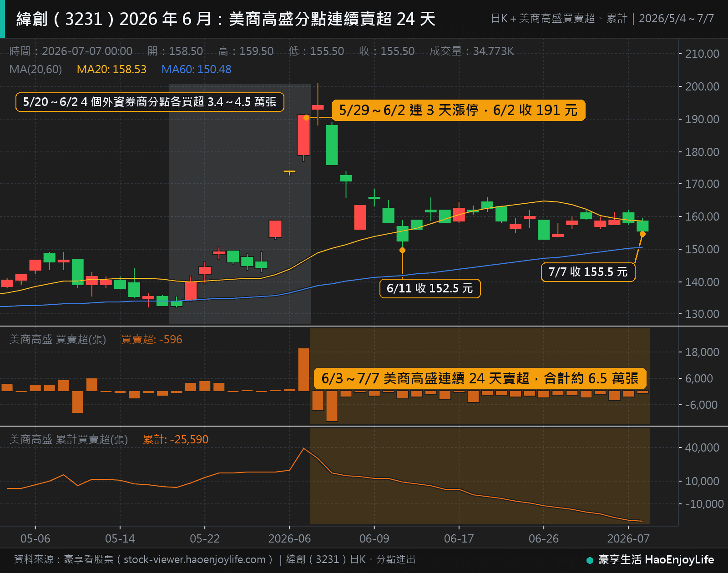Click the 05-22 date axis label

[205, 538]
